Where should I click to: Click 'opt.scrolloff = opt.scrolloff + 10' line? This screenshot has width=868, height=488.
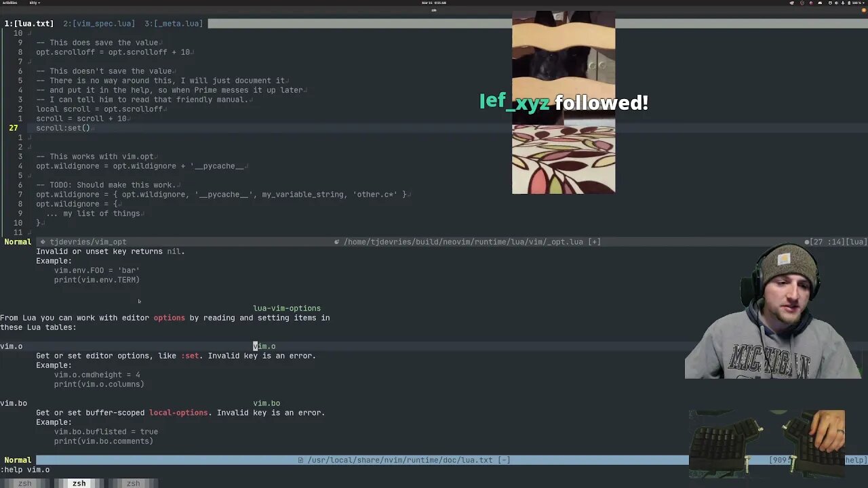[113, 52]
